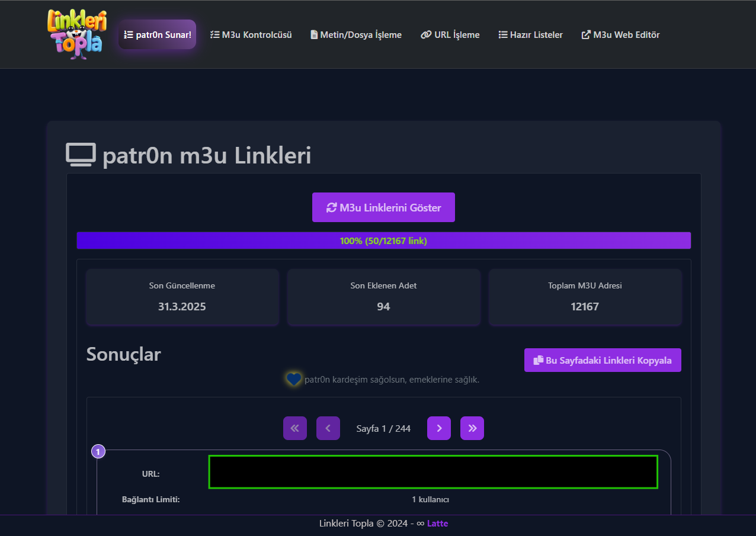
Task: Click the Bağlantı Limiti value 1 kullanıcı
Action: (x=431, y=499)
